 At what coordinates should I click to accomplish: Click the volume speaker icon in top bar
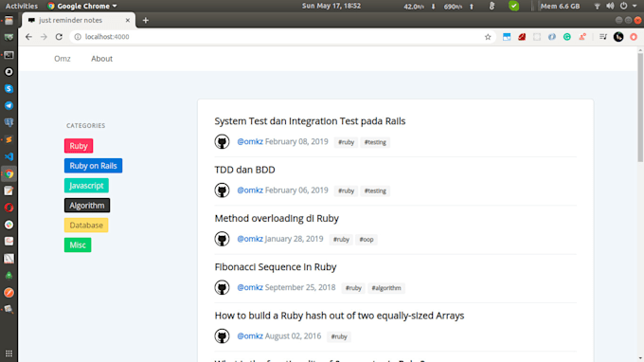(x=610, y=6)
